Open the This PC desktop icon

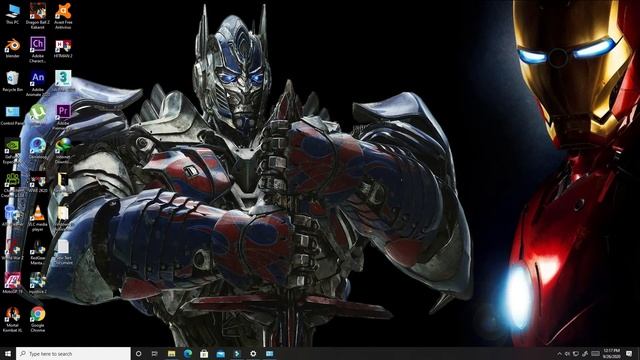(x=12, y=13)
